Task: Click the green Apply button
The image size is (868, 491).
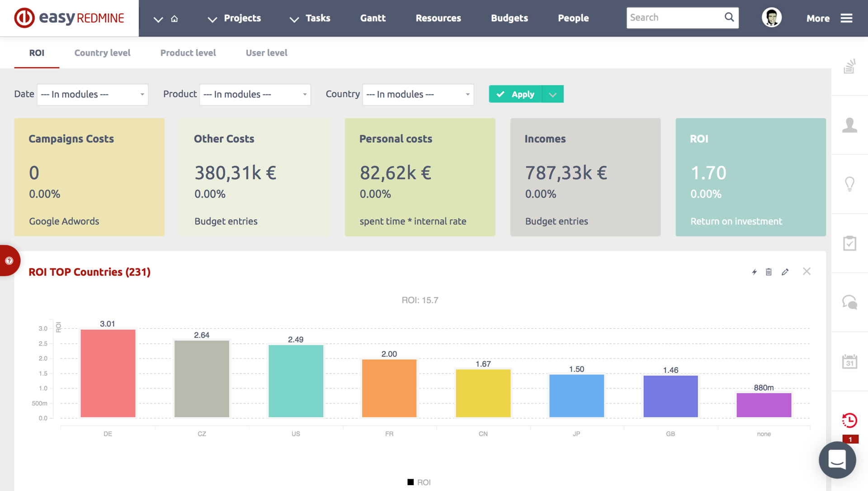Action: point(515,94)
